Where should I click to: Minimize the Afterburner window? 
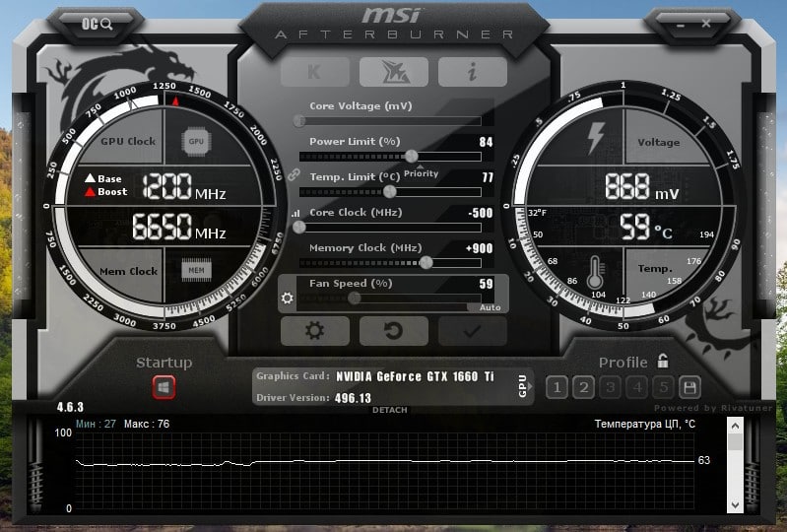pos(680,25)
